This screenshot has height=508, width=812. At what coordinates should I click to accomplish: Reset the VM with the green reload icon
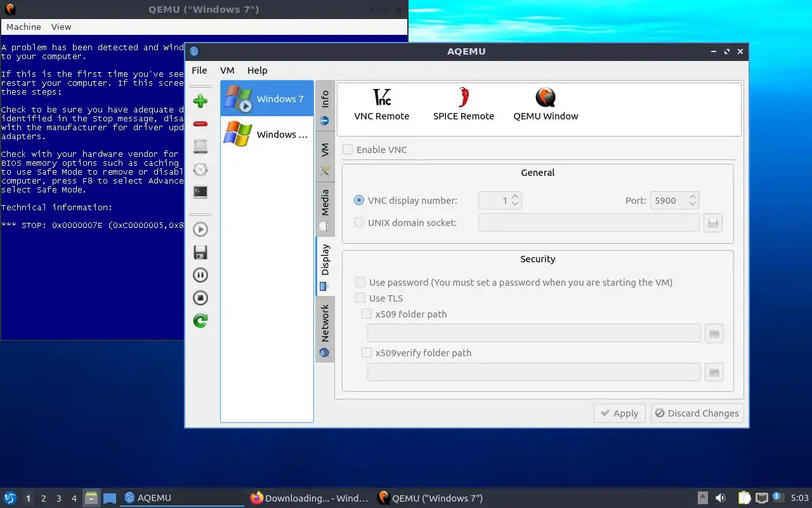[200, 321]
